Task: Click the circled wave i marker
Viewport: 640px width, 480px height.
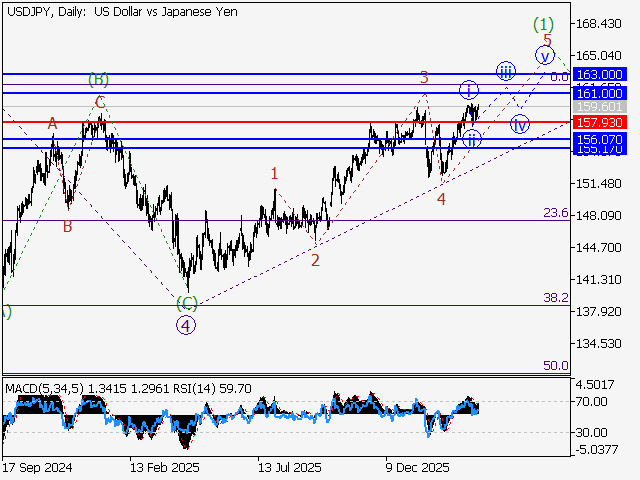Action: click(x=469, y=90)
